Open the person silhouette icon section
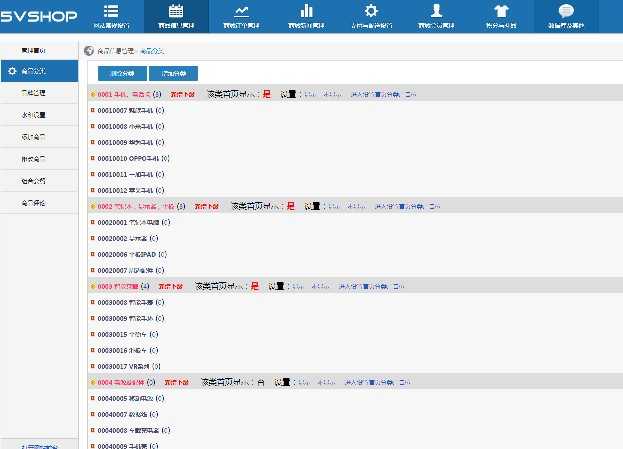Screen dimensions: 623x449 tap(436, 16)
